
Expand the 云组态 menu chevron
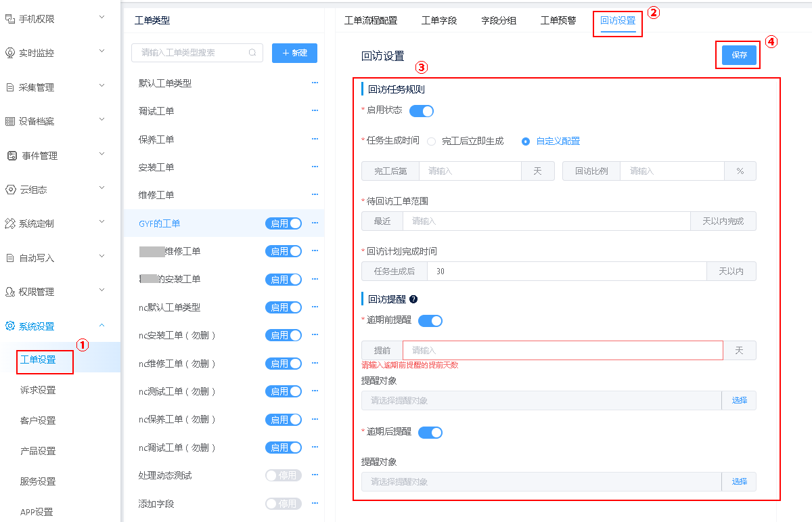pyautogui.click(x=101, y=188)
